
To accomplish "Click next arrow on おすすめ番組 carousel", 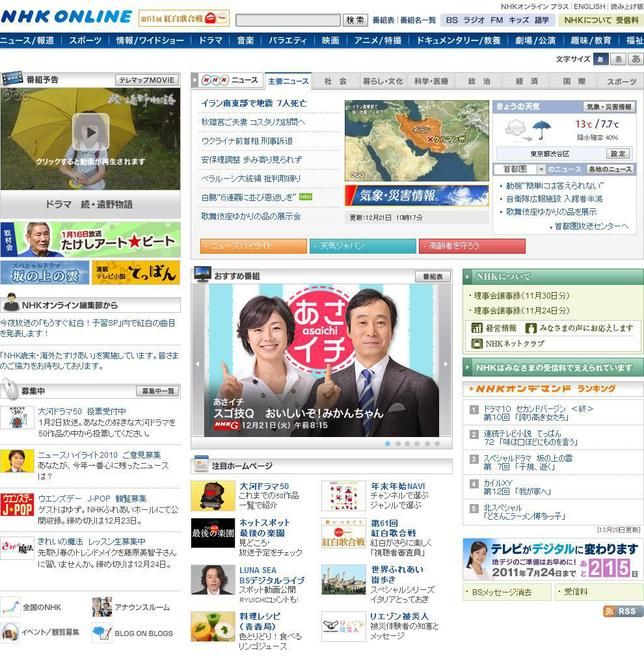I will (x=445, y=364).
